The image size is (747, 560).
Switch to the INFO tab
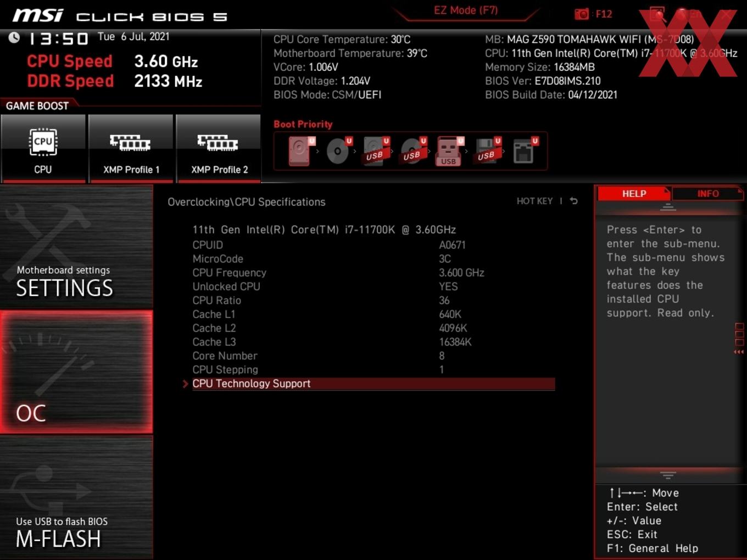point(707,194)
